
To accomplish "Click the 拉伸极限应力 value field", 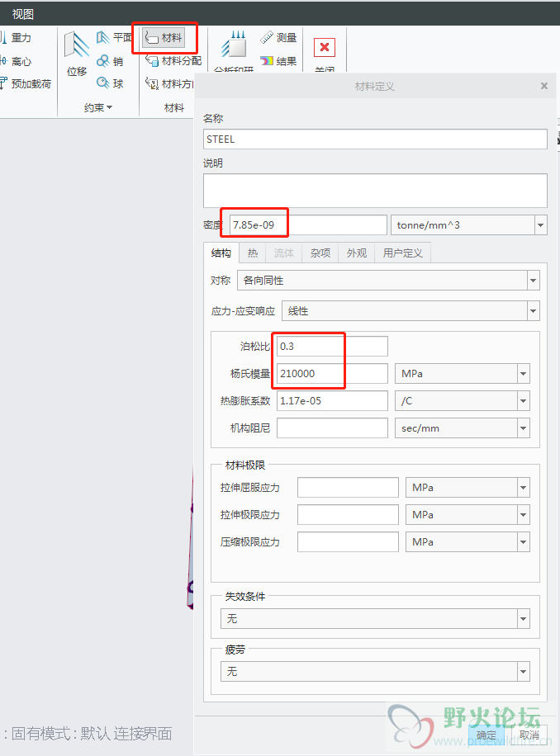I will [x=349, y=515].
